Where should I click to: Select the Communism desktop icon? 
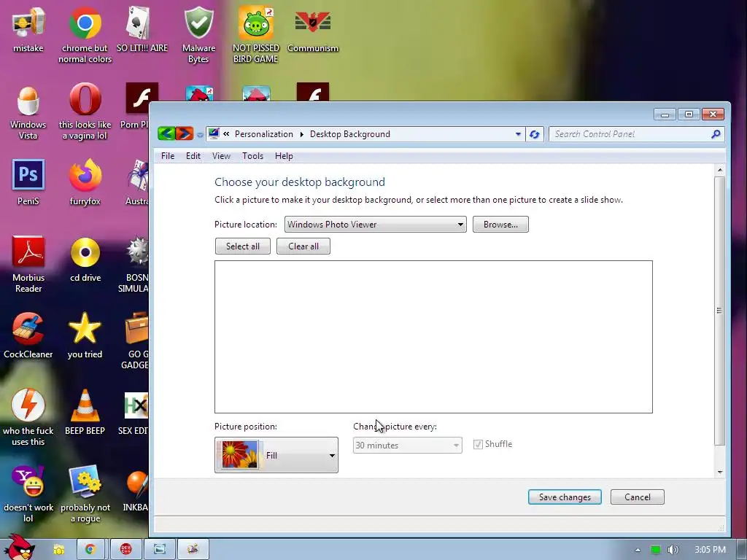click(x=312, y=29)
